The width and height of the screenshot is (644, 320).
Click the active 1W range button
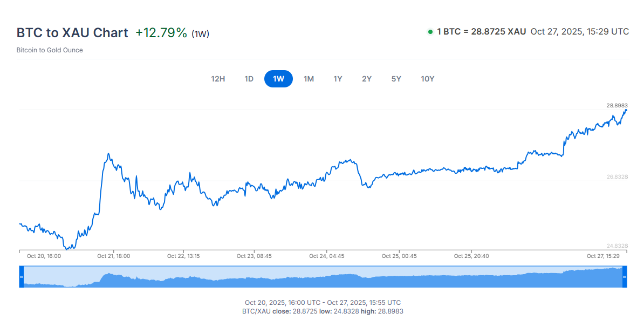pos(278,79)
